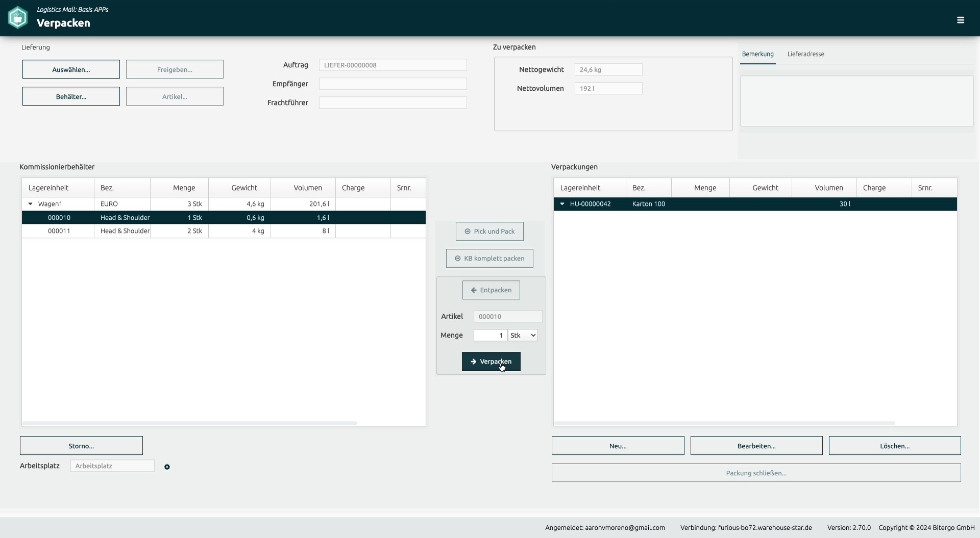980x538 pixels.
Task: Click the Gewicht header in Verpackungen
Action: click(761, 188)
